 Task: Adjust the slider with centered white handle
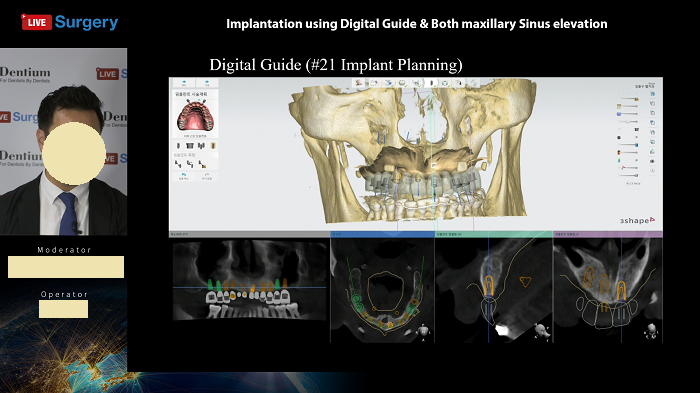(x=628, y=121)
